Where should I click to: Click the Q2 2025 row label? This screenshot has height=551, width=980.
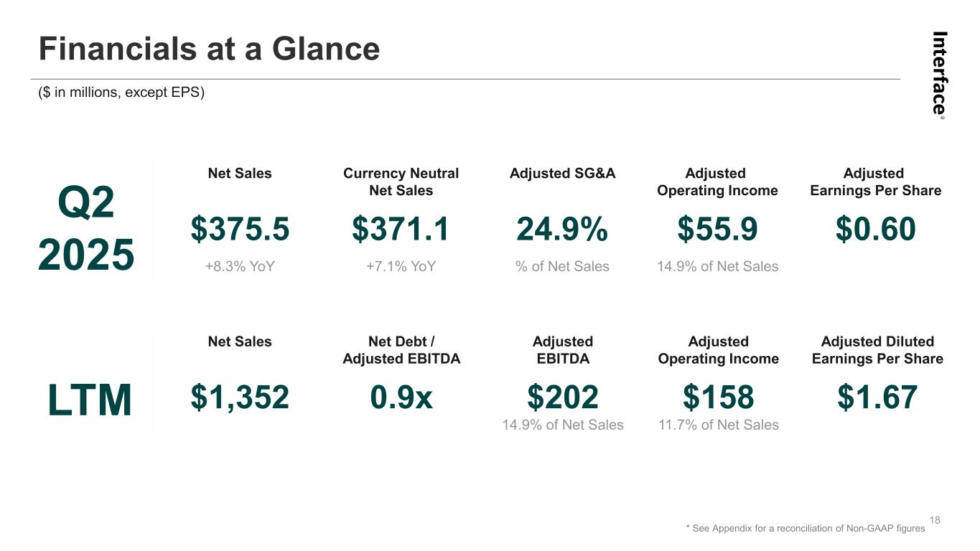[86, 229]
